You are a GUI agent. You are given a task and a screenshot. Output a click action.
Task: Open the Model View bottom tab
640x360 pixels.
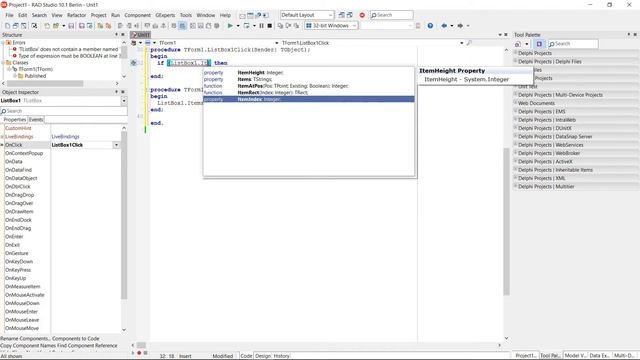click(x=575, y=356)
